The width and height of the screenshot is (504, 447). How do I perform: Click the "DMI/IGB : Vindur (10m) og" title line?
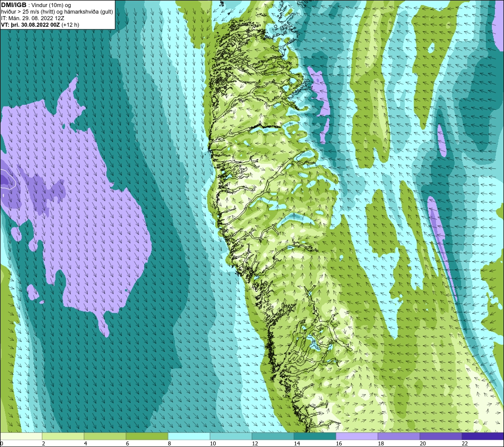tap(36, 5)
